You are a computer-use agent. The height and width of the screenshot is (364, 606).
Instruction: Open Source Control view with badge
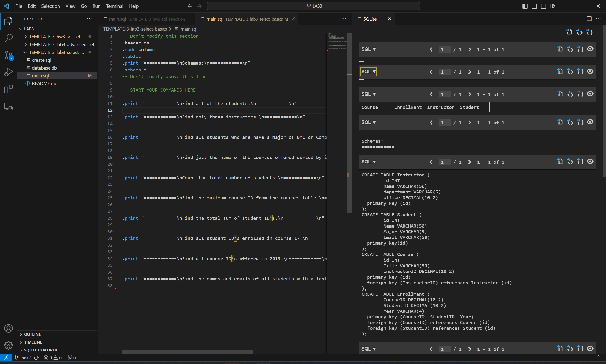pyautogui.click(x=8, y=55)
